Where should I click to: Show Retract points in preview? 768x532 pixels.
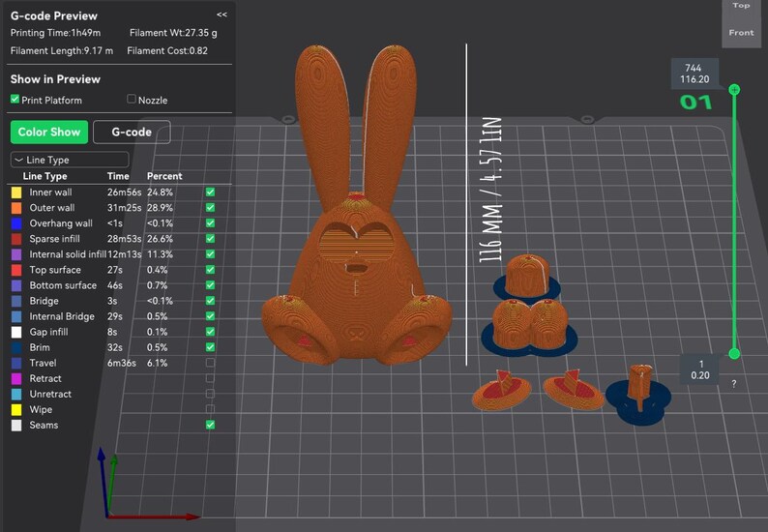210,378
